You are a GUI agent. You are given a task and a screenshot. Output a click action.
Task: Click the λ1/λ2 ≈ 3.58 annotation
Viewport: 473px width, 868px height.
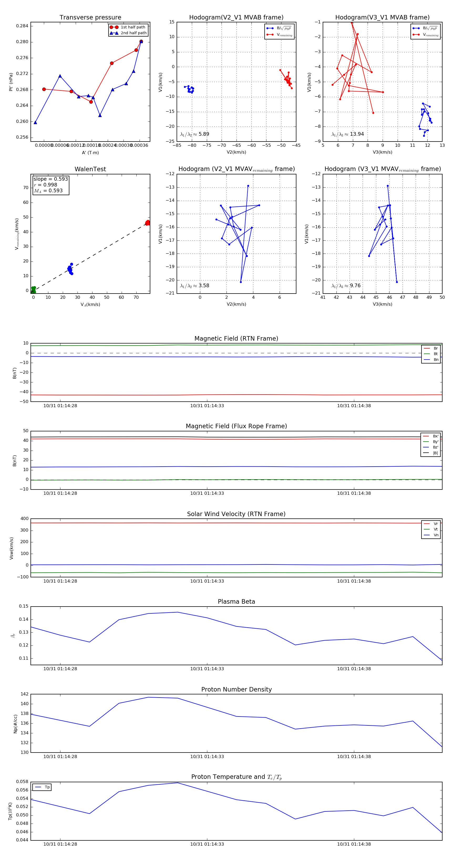(194, 286)
